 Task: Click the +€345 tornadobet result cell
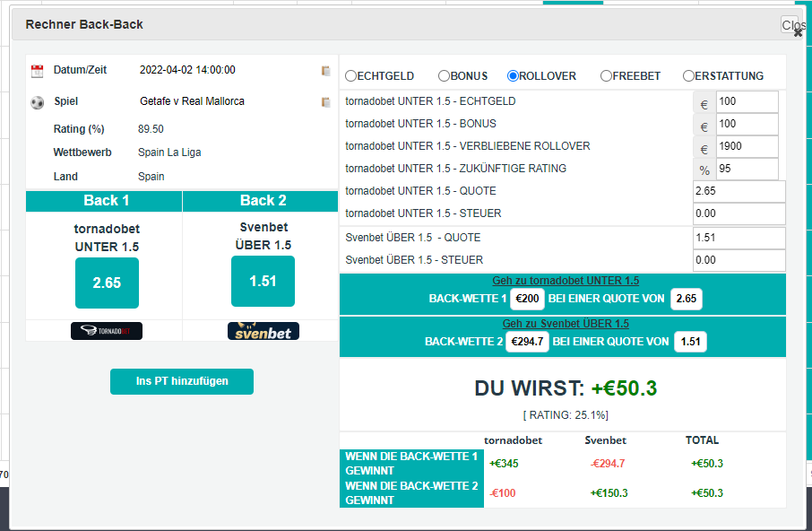(504, 464)
